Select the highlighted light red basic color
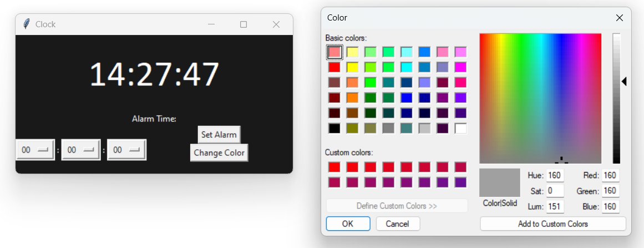 point(334,52)
